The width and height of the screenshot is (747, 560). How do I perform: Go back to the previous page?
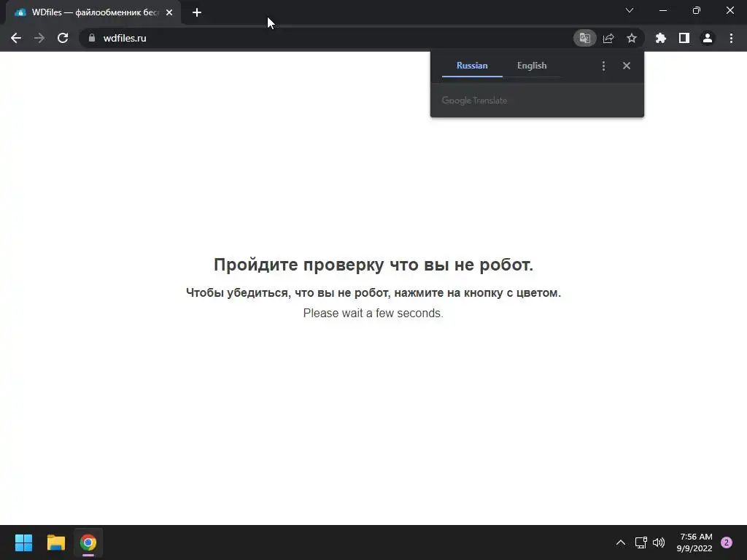click(16, 38)
